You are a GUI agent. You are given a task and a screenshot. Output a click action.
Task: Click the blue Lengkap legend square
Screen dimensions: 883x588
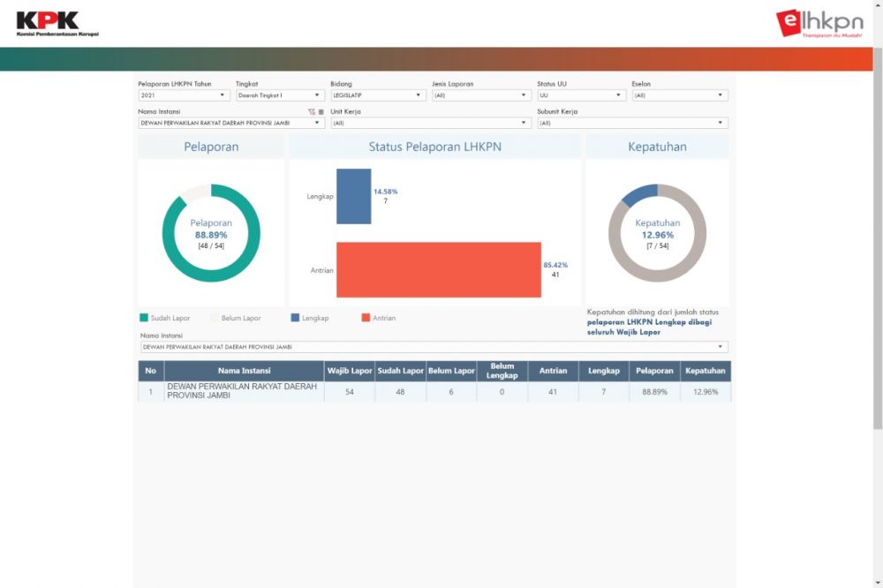point(295,318)
